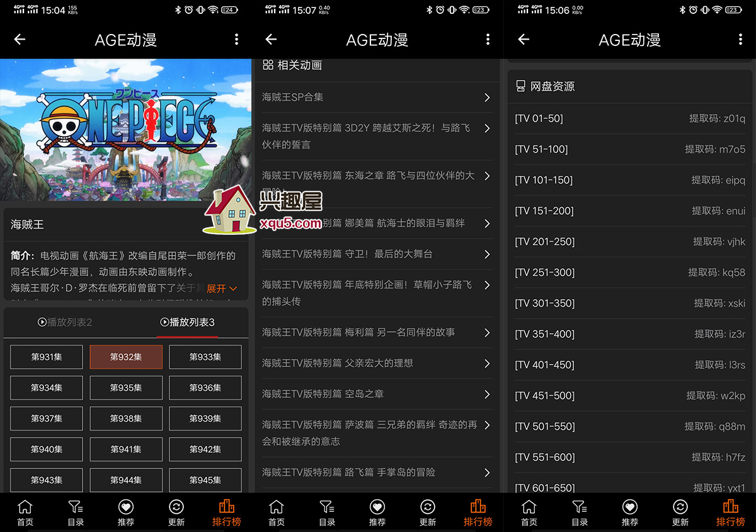Open 年底特别企画 草帽小子路飞 special
Image resolution: width=756 pixels, height=532 pixels.
coord(377,293)
